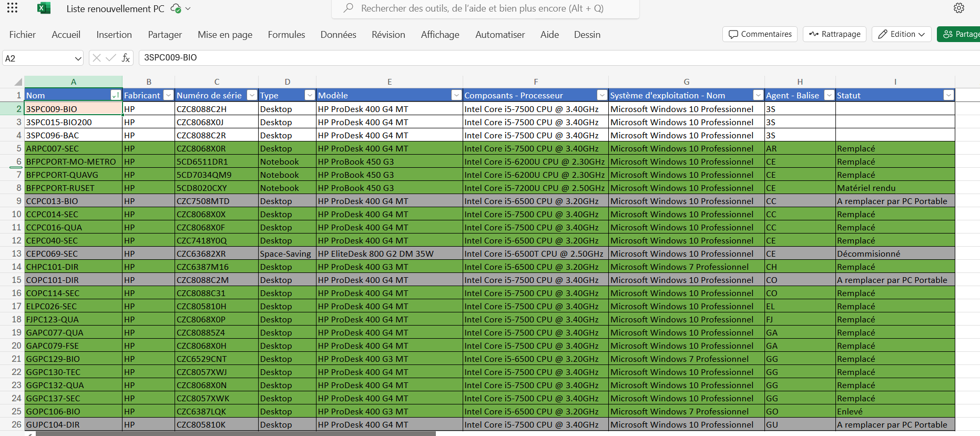This screenshot has height=436, width=980.
Task: Switch to the Formules tab
Action: [x=287, y=35]
